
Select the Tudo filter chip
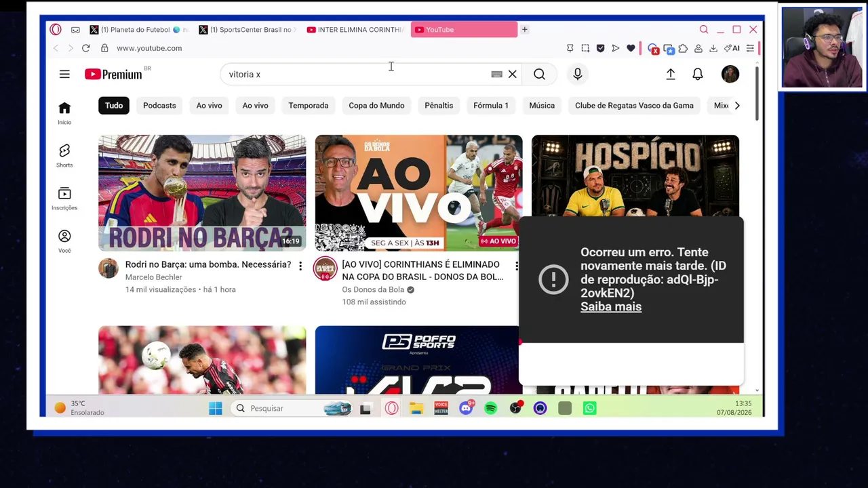(114, 106)
